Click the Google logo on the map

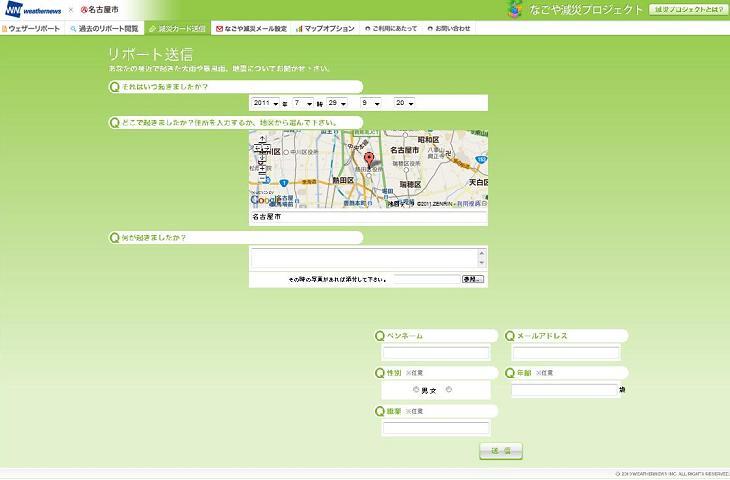(x=264, y=200)
